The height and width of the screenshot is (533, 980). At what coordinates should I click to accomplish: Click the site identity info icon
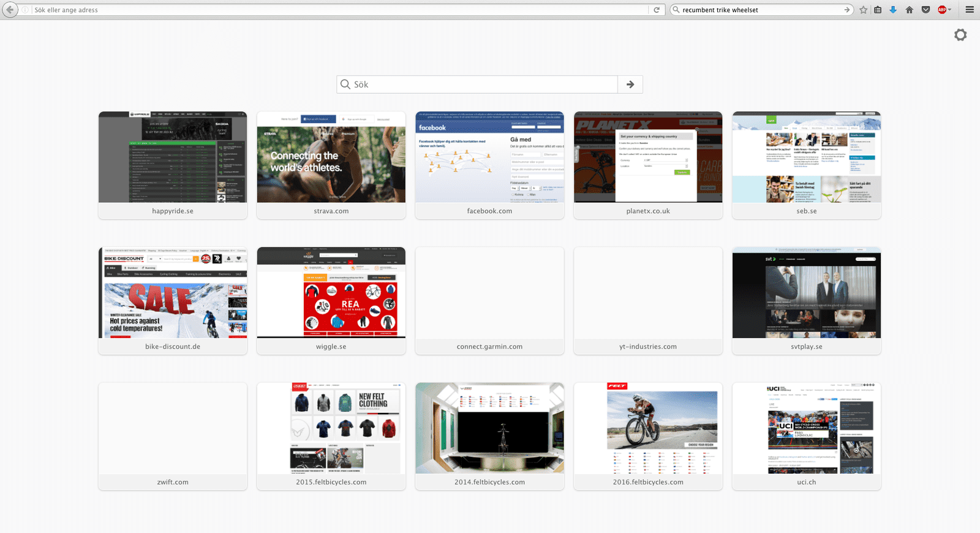[26, 10]
